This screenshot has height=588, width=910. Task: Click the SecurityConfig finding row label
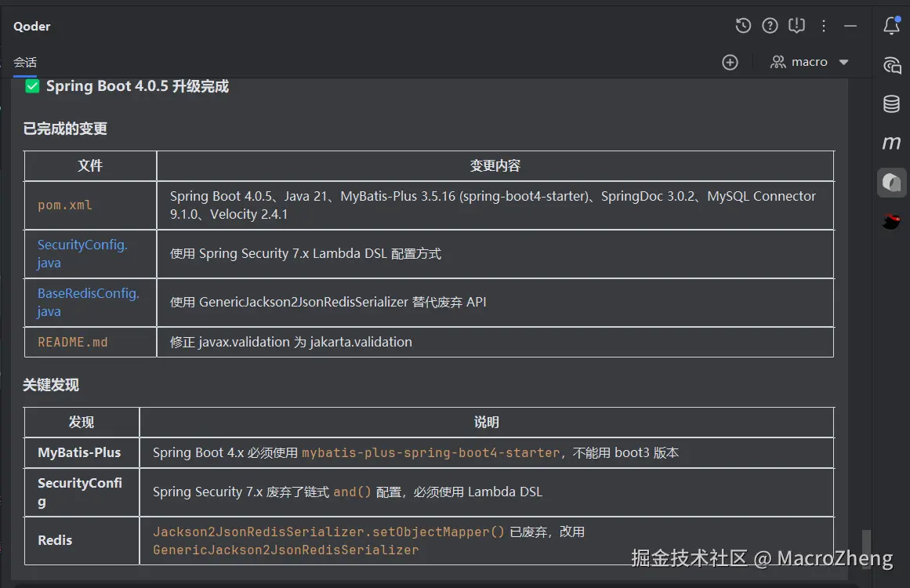pyautogui.click(x=79, y=492)
